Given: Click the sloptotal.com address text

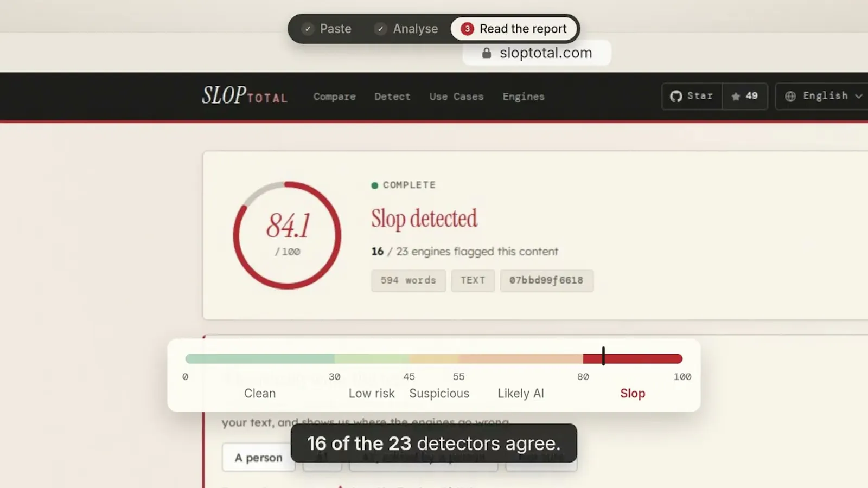Looking at the screenshot, I should pos(546,53).
